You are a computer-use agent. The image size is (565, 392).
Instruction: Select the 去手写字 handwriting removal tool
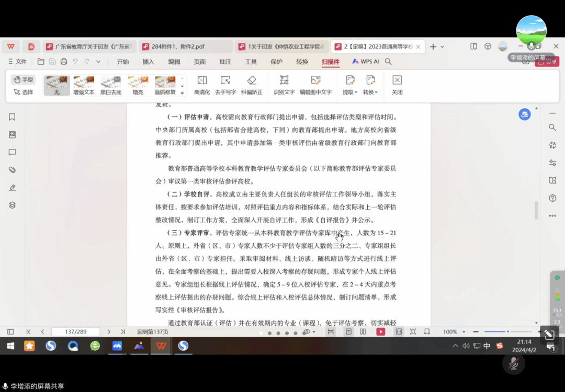tap(225, 85)
